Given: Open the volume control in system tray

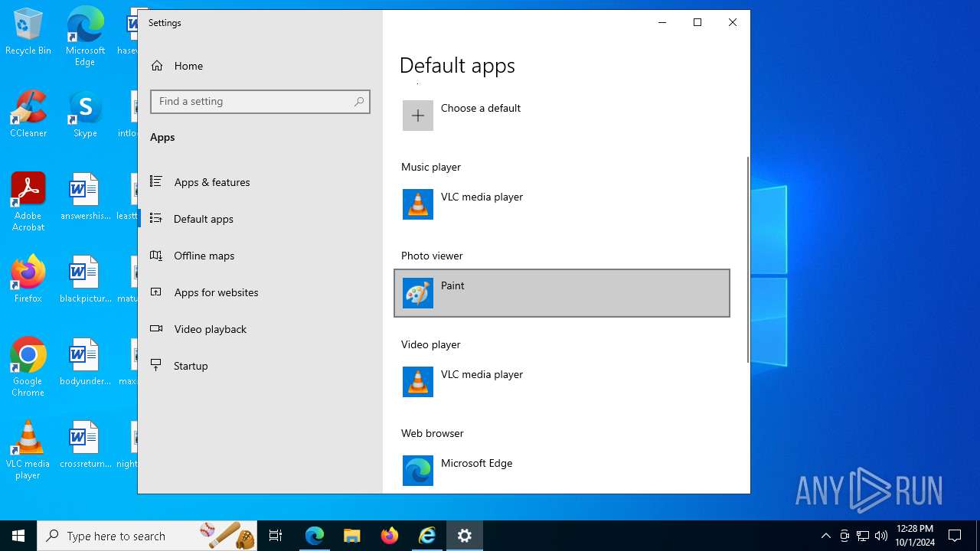Looking at the screenshot, I should coord(881,536).
